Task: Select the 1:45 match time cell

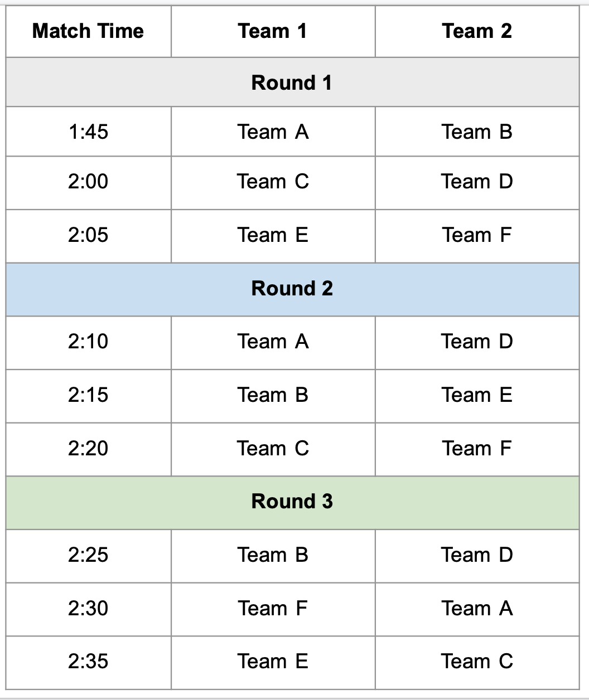Action: (x=88, y=132)
